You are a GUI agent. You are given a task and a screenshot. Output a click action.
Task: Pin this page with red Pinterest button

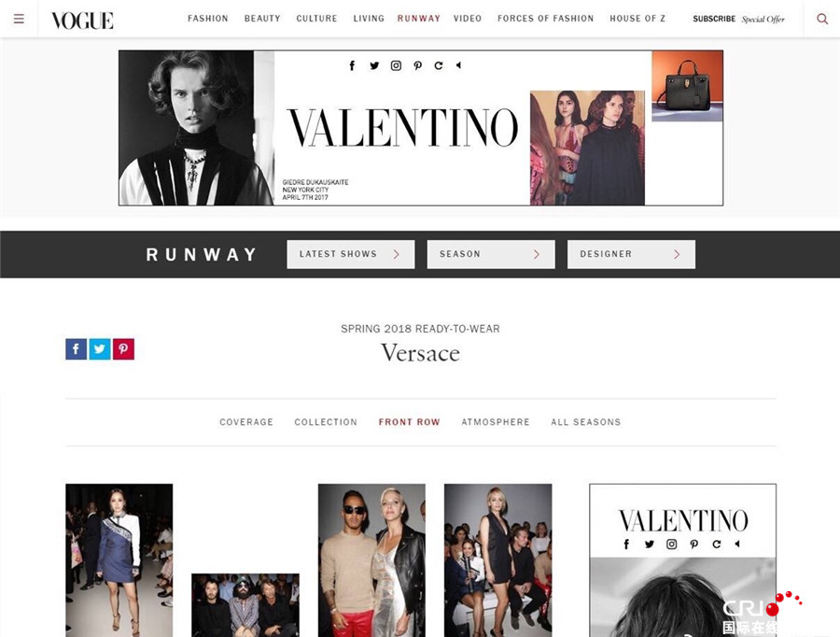coord(123,349)
